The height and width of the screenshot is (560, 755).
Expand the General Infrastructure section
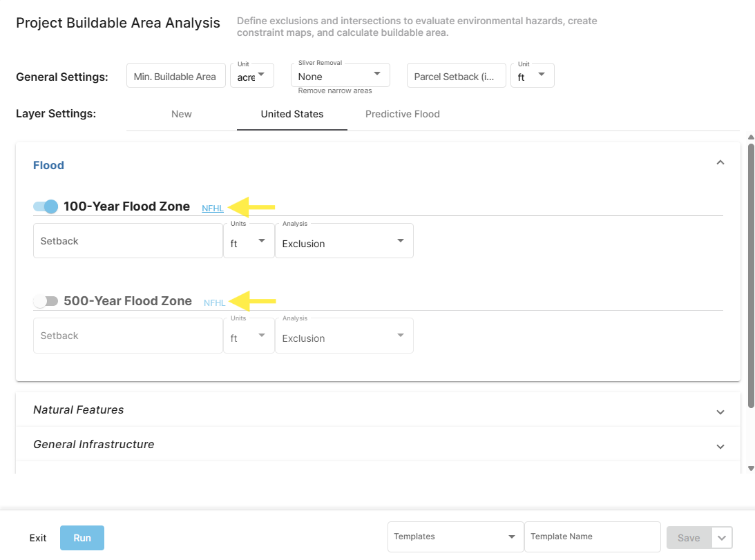pyautogui.click(x=720, y=446)
